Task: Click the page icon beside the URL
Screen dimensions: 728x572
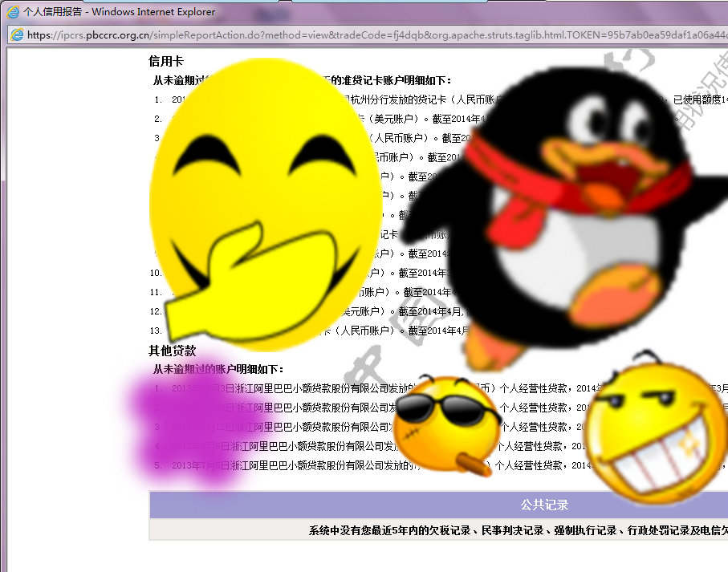Action: coord(17,34)
